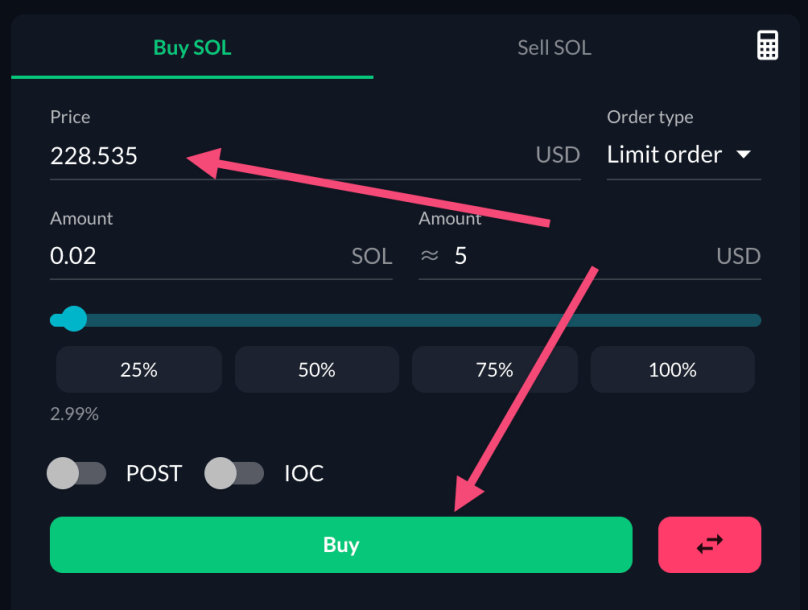Click the green Buy button

(341, 545)
